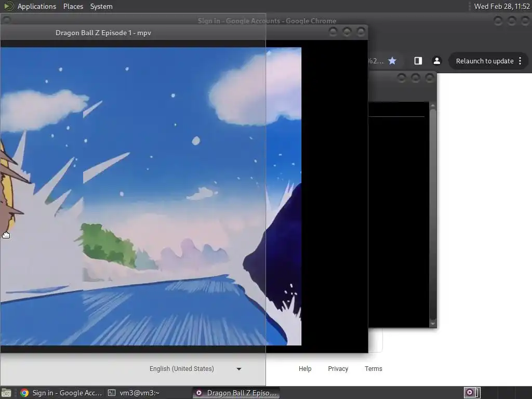532x399 pixels.
Task: Open the Privacy link in the footer
Action: (x=338, y=369)
